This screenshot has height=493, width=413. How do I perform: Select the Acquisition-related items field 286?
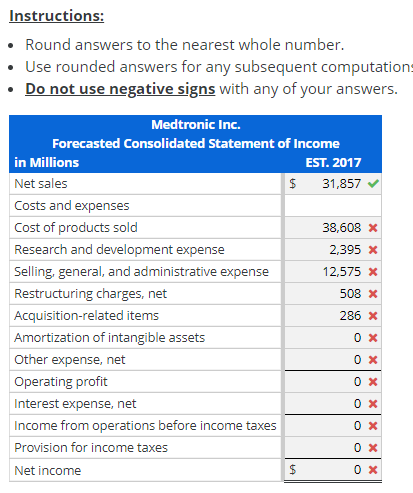pyautogui.click(x=333, y=316)
